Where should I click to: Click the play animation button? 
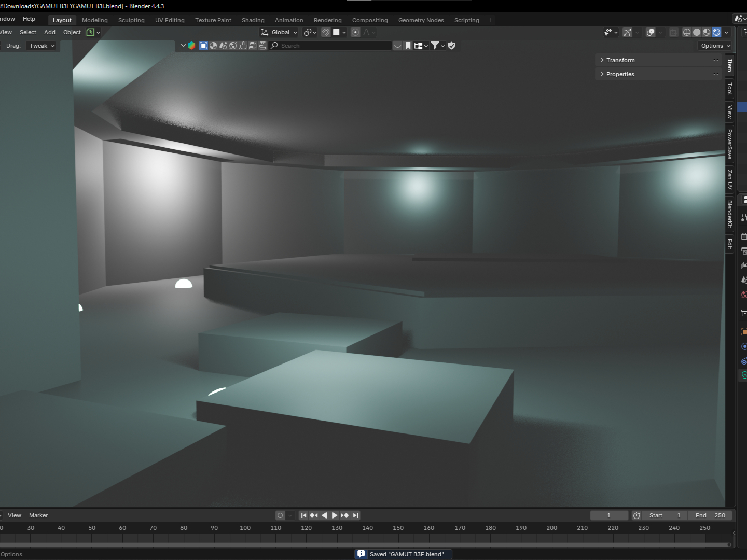point(335,515)
